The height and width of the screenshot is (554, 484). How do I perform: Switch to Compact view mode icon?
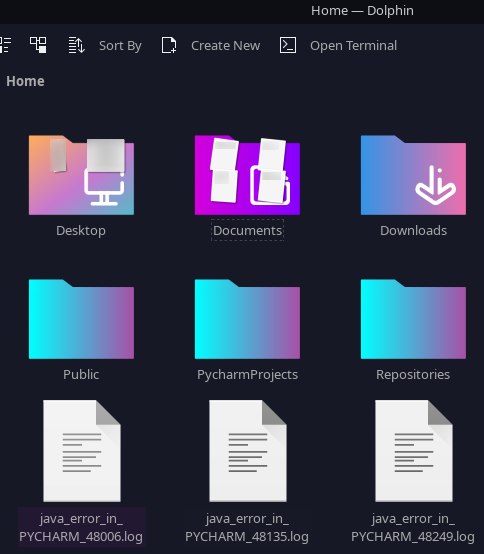5,45
